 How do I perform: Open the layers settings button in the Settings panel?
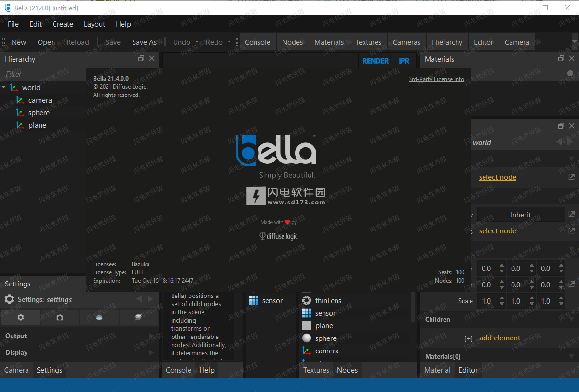pos(138,318)
